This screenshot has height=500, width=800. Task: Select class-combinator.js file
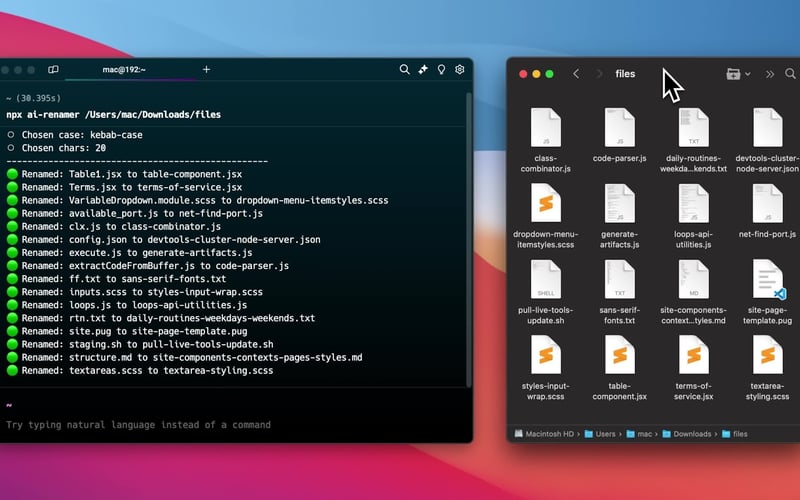coord(545,140)
